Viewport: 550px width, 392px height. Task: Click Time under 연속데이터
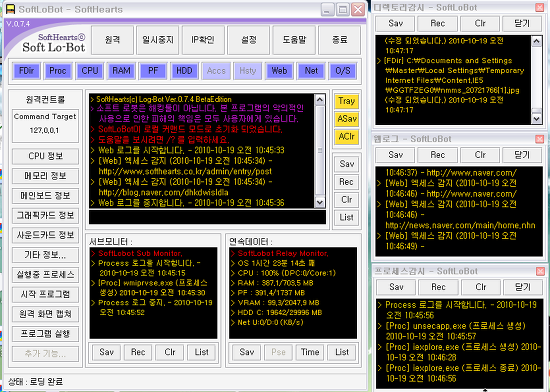tap(310, 352)
